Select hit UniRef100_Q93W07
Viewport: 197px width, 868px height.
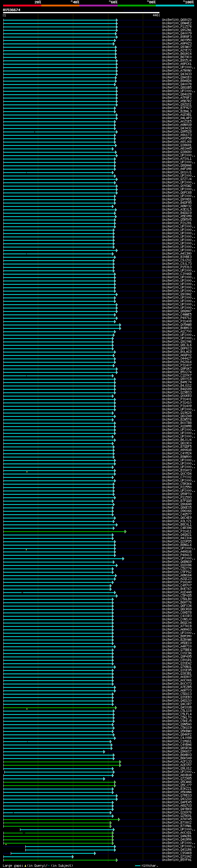point(177,47)
